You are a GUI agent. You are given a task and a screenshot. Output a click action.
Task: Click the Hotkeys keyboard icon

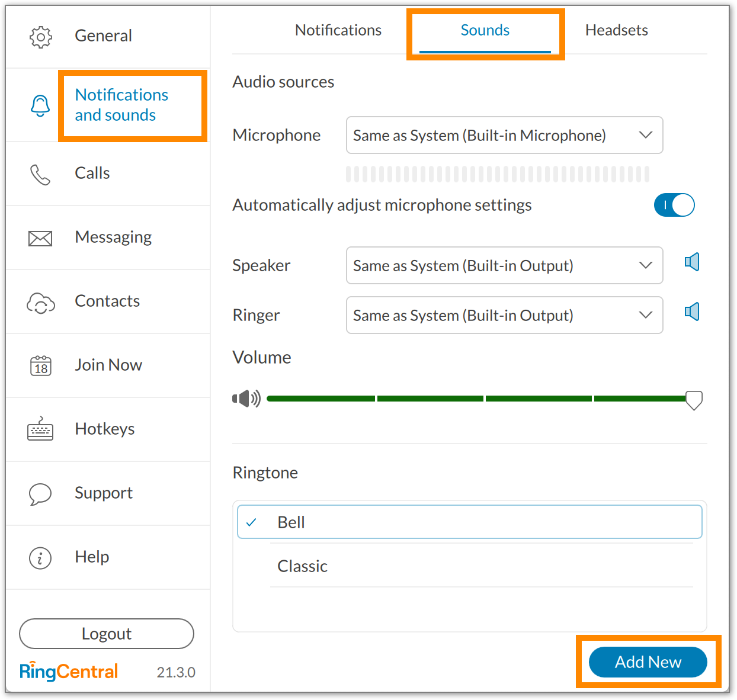pos(40,429)
